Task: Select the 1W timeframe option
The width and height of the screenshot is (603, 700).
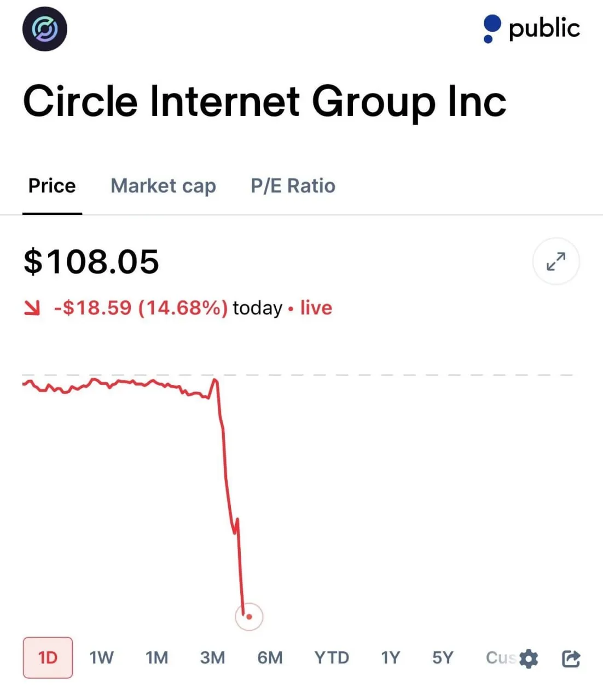Action: 101,658
